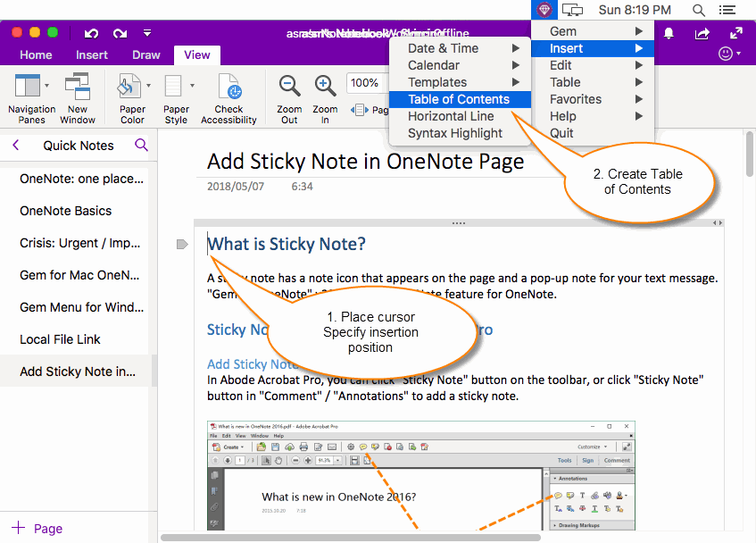Switch to the Draw ribbon tab
756x543 pixels.
tap(146, 55)
